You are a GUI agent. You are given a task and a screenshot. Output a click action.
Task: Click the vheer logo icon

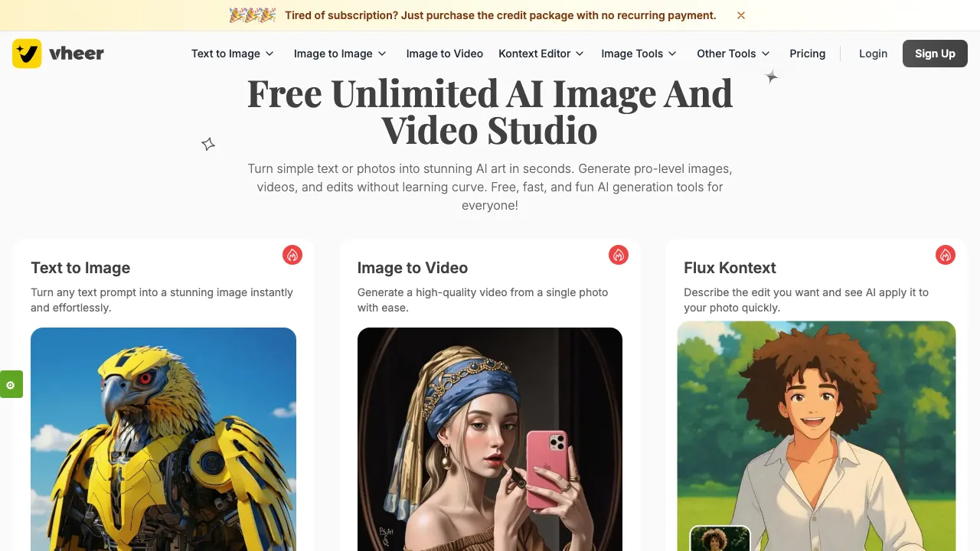coord(27,54)
